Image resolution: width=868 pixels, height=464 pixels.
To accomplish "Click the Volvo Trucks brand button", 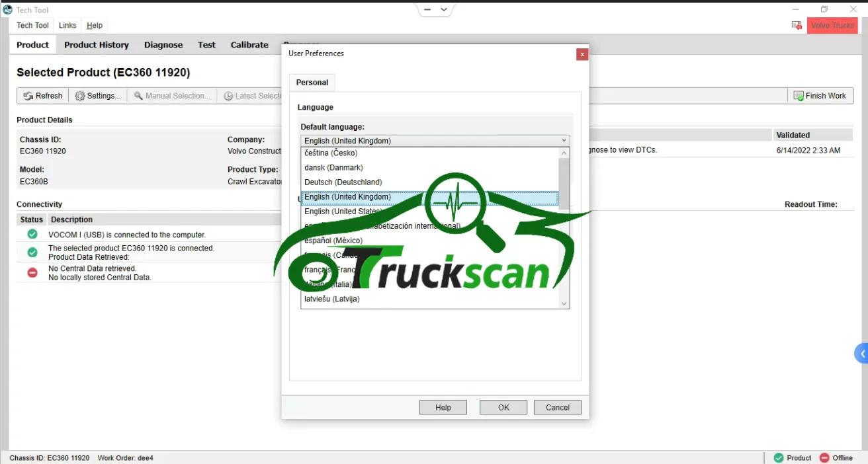I will tap(832, 25).
